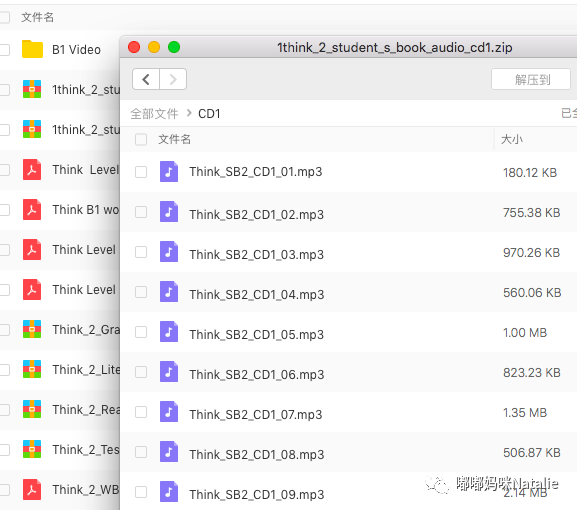Image resolution: width=577 pixels, height=510 pixels.
Task: Click music icon of Think_SB2_CD1_01.mp3
Action: 169,171
